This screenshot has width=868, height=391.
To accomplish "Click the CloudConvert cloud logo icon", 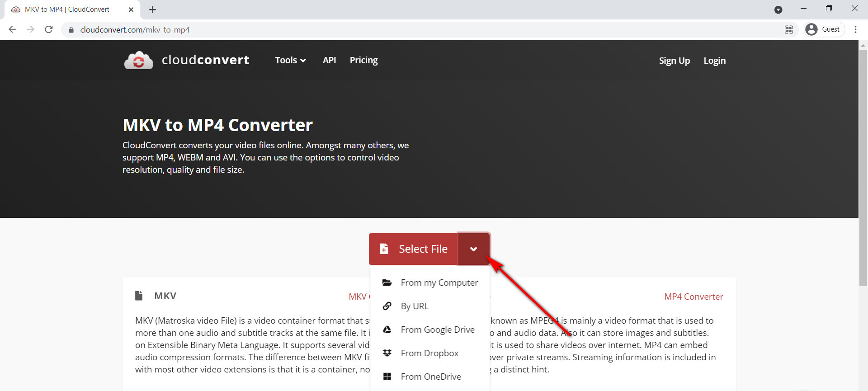I will click(x=139, y=60).
